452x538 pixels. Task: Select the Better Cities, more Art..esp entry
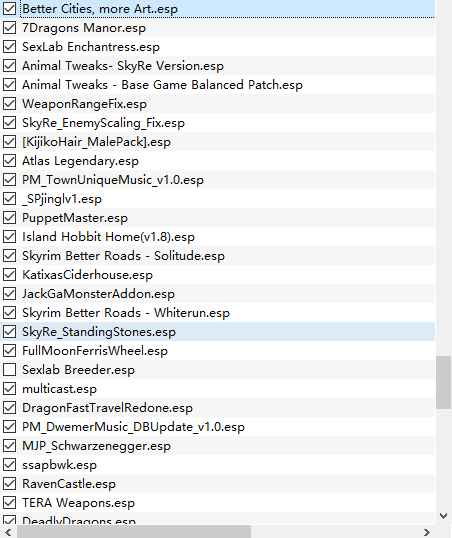coord(100,9)
